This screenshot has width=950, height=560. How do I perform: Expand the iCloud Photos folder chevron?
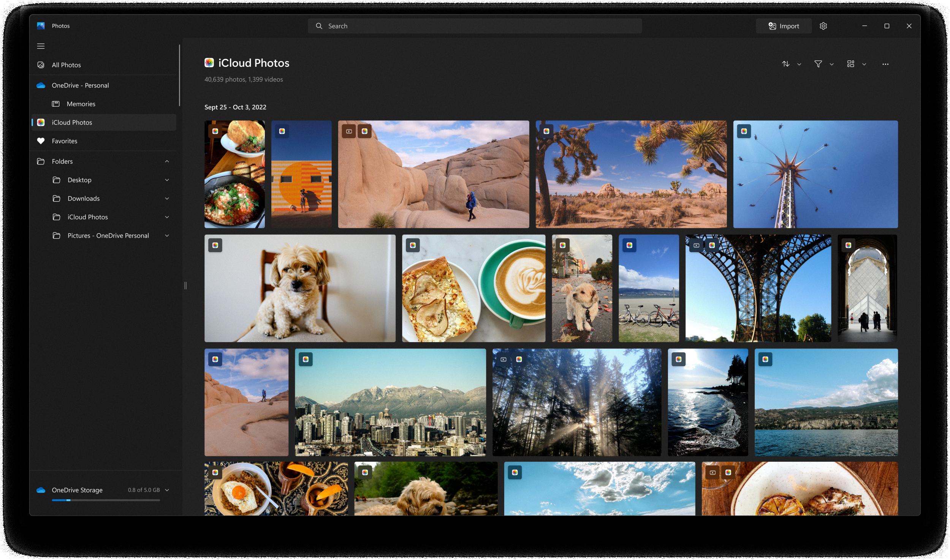click(167, 217)
